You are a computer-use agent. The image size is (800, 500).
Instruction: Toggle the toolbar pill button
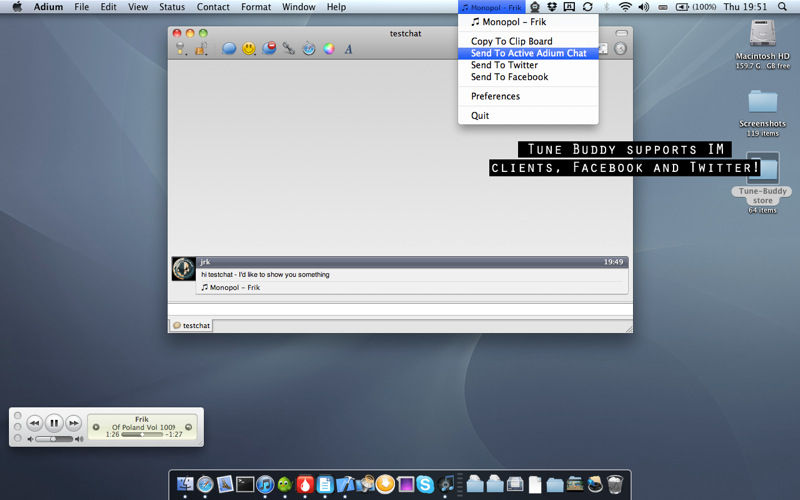tap(621, 33)
